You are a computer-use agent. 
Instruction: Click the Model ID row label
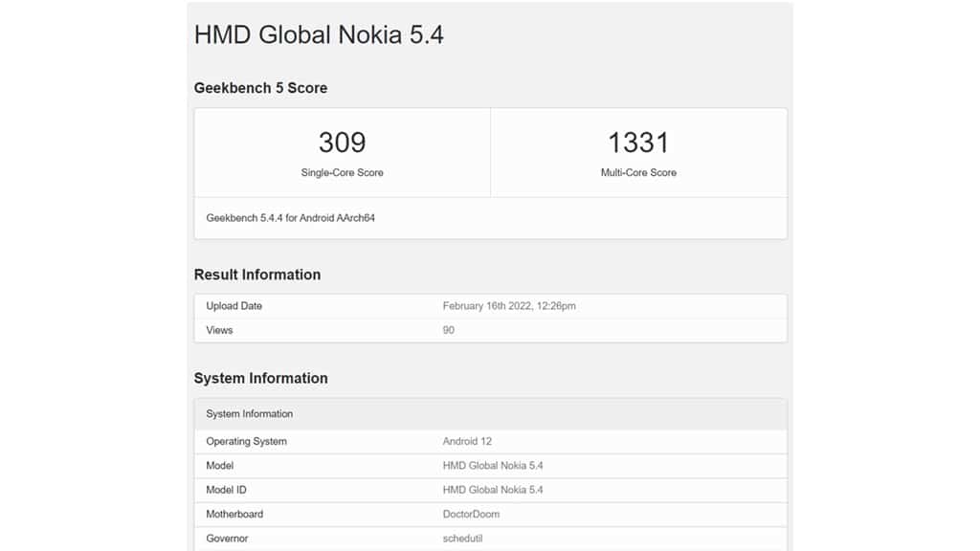click(x=226, y=490)
